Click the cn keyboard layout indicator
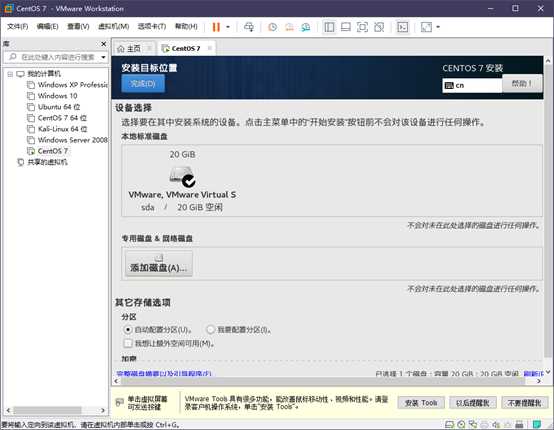The image size is (554, 430). [472, 86]
